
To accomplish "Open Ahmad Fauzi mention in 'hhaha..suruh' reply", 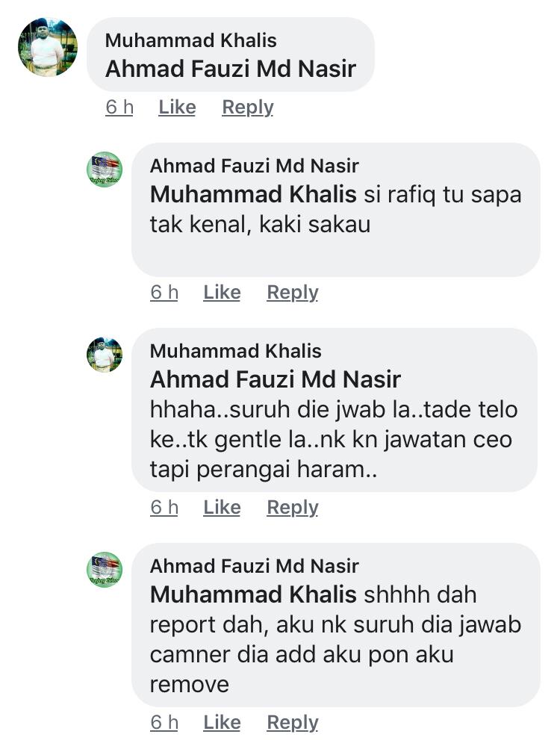I will (275, 379).
